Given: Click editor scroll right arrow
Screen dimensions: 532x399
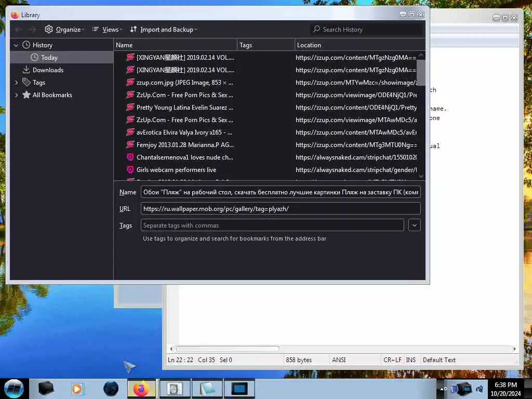Looking at the screenshot, I should [x=514, y=349].
